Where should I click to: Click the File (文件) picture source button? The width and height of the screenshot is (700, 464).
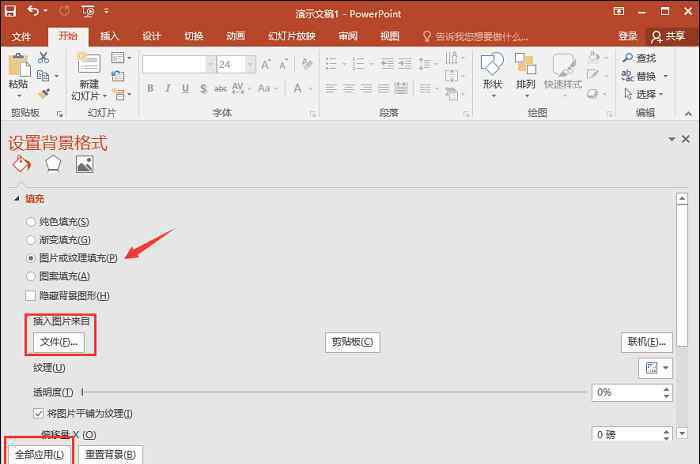tap(59, 342)
